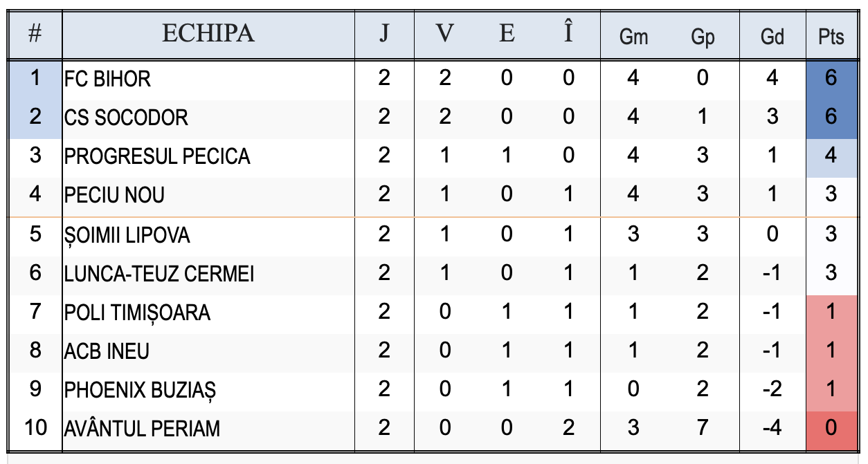Click the ECHIPA column header

click(x=208, y=34)
